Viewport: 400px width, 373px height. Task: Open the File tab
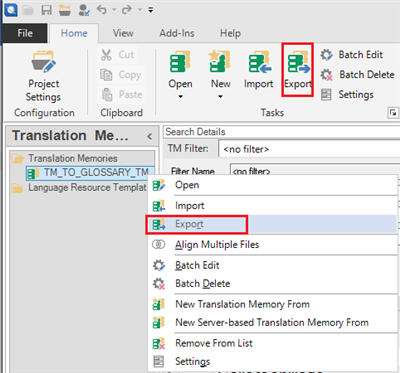click(25, 33)
